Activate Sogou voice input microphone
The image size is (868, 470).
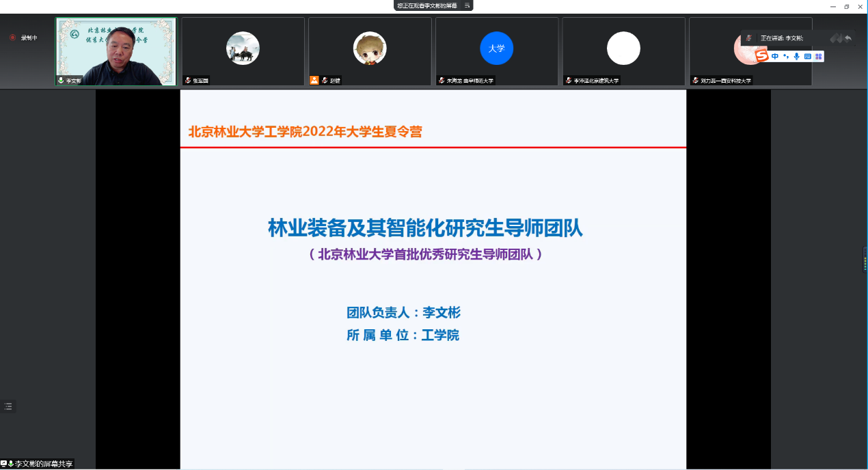pyautogui.click(x=796, y=56)
